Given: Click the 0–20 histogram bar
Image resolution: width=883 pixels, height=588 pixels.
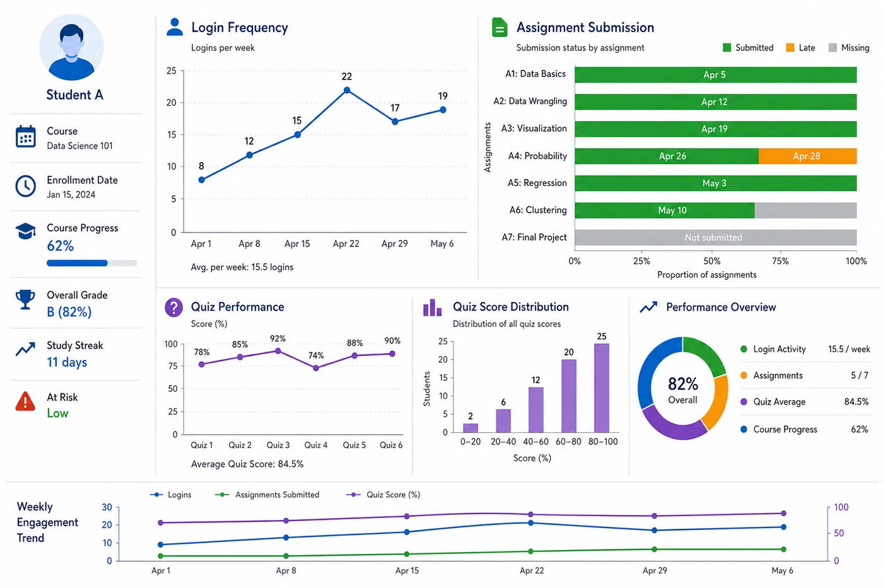Looking at the screenshot, I should (x=471, y=427).
